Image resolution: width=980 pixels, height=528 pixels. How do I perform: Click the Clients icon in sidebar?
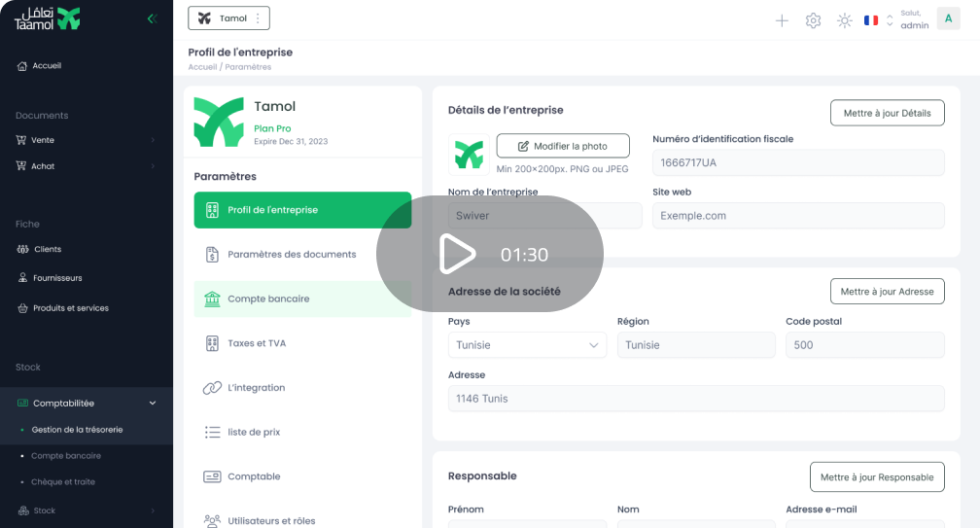[x=22, y=249]
